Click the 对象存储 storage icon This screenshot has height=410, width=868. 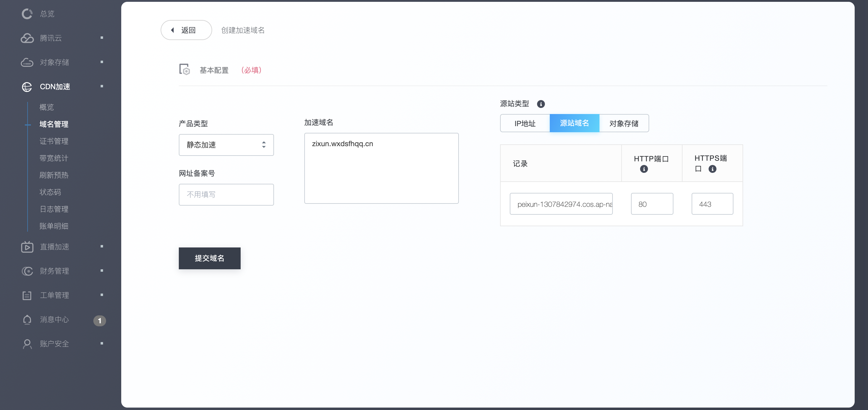[27, 62]
